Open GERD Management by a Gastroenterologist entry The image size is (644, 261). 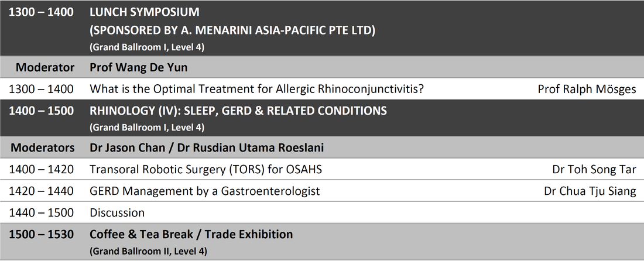[204, 191]
